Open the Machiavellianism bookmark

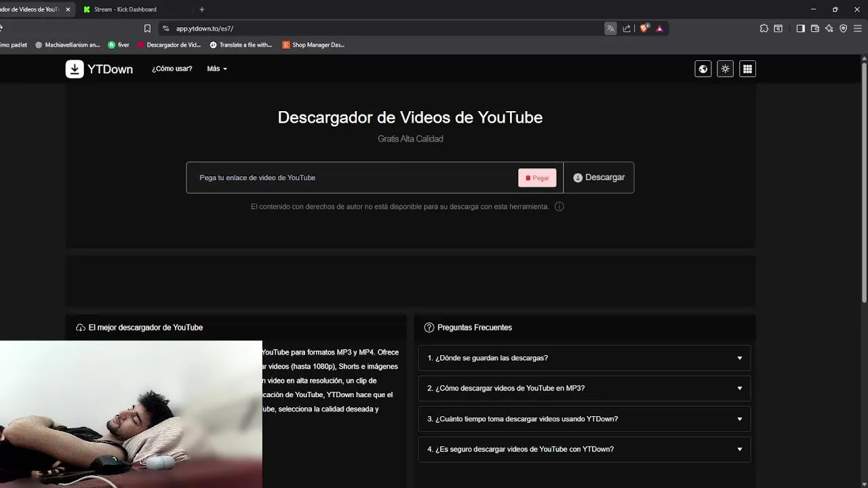tap(67, 45)
